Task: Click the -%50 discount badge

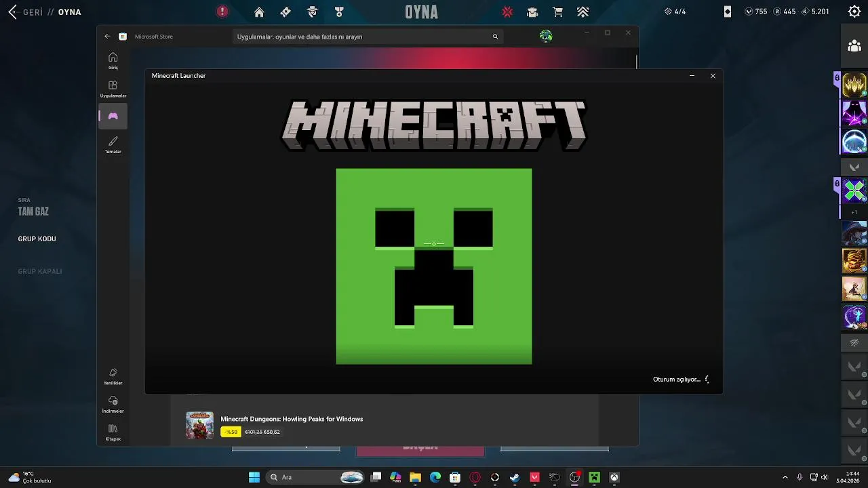Action: 231,432
